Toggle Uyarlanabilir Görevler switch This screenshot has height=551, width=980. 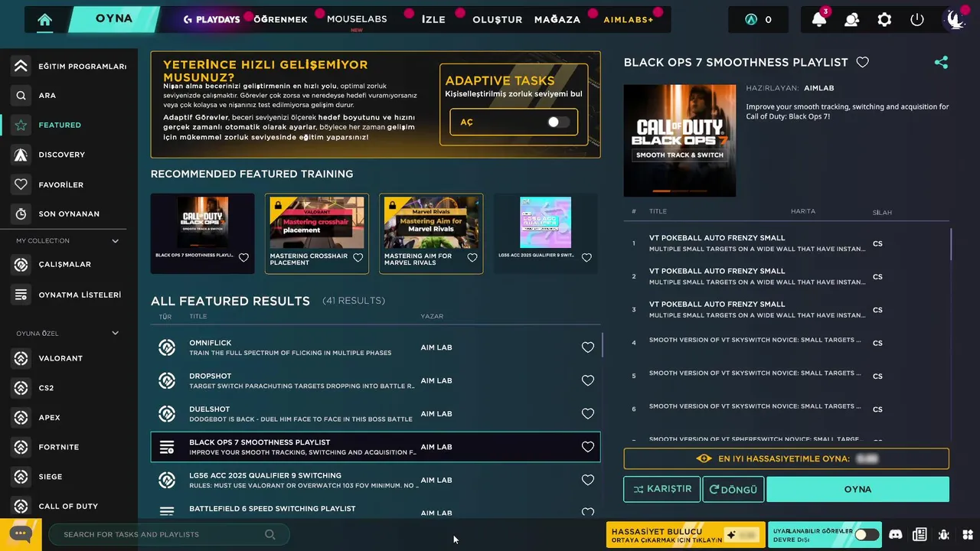coord(867,535)
